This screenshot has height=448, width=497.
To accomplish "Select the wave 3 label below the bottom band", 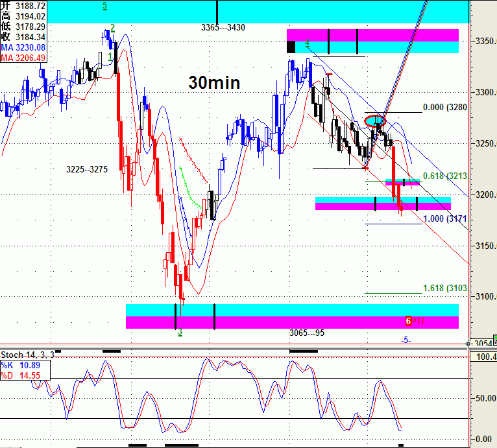I will (180, 332).
